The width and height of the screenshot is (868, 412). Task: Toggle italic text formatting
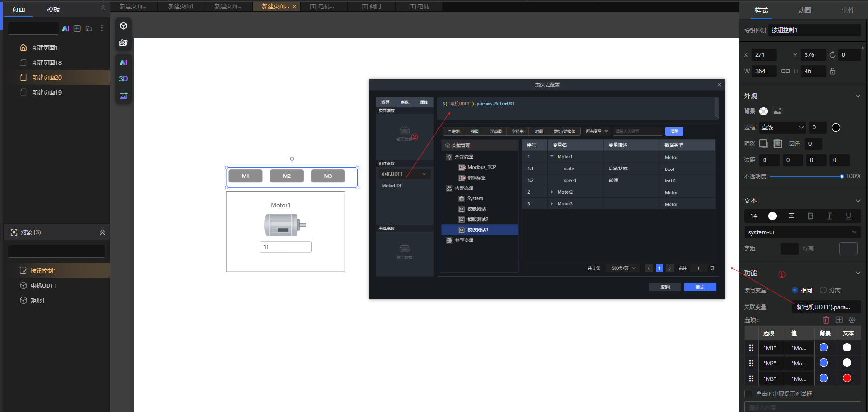829,216
